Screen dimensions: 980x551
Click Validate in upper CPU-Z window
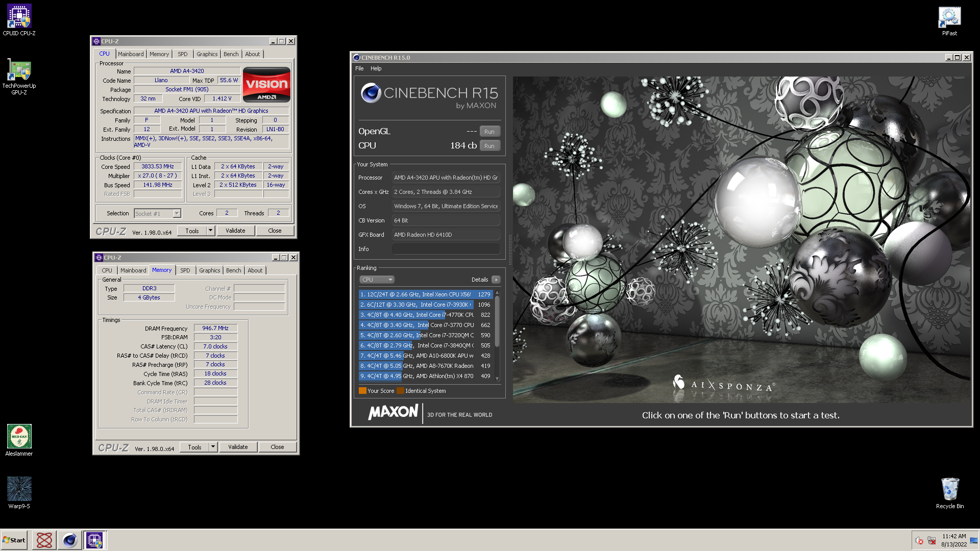pos(235,231)
